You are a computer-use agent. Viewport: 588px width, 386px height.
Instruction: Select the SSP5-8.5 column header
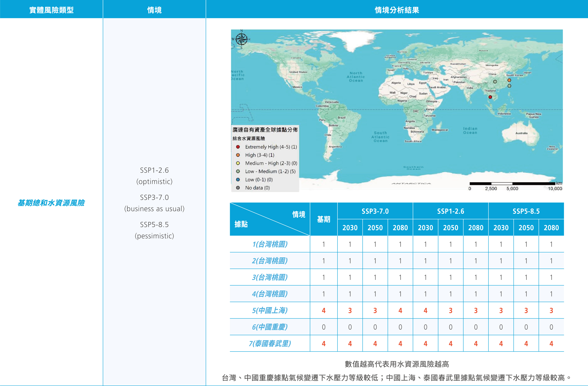click(x=526, y=211)
